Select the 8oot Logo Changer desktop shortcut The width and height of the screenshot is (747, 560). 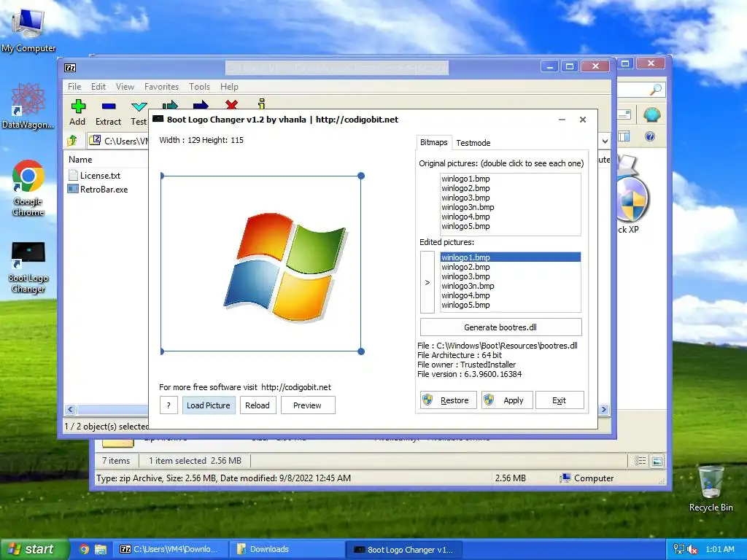pyautogui.click(x=28, y=268)
